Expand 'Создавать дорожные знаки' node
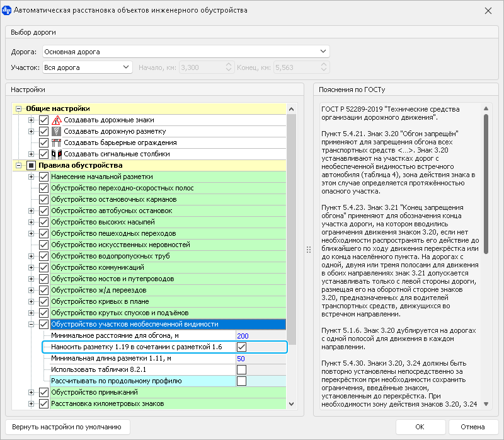This screenshot has height=440, width=504. click(x=31, y=120)
